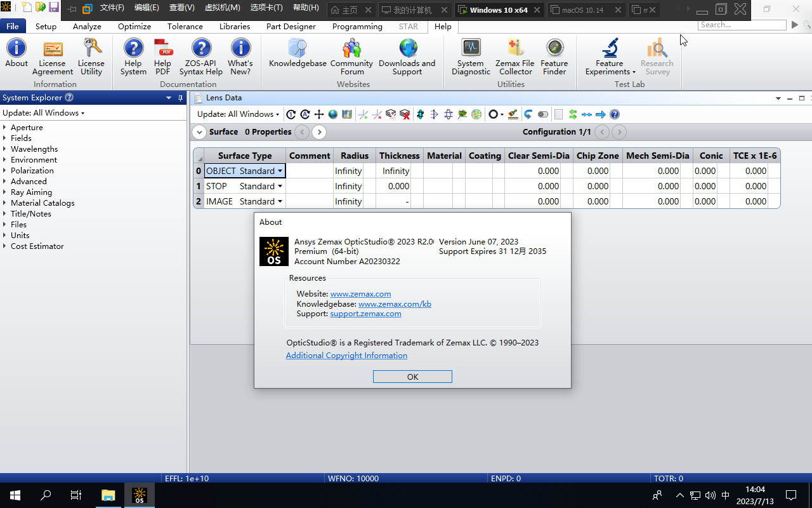Open ZOS-API Syntax Help

click(201, 57)
